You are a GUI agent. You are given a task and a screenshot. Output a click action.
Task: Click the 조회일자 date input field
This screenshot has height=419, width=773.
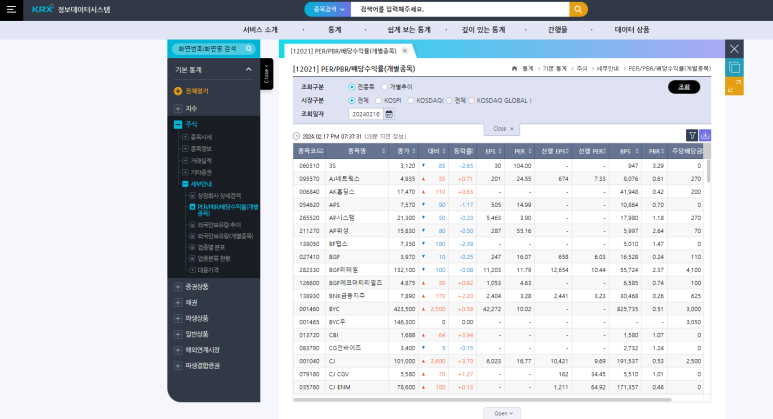(366, 114)
